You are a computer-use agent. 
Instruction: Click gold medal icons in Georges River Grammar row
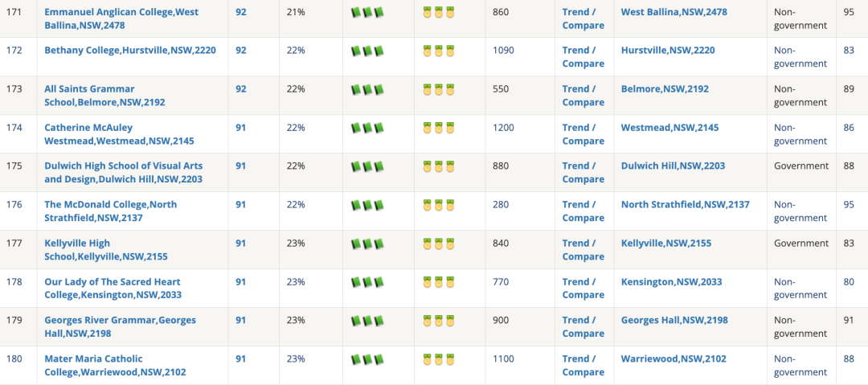pos(439,321)
